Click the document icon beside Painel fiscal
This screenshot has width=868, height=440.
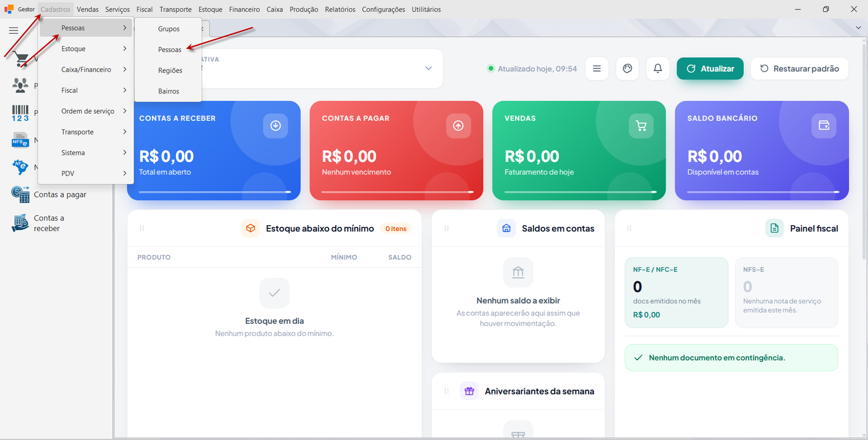click(774, 228)
